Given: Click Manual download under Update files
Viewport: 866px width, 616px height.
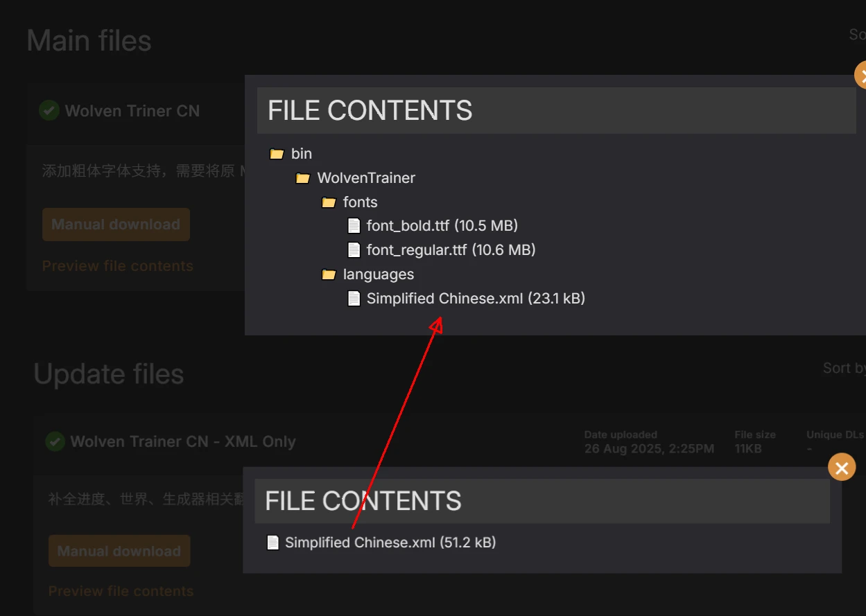Looking at the screenshot, I should 119,550.
